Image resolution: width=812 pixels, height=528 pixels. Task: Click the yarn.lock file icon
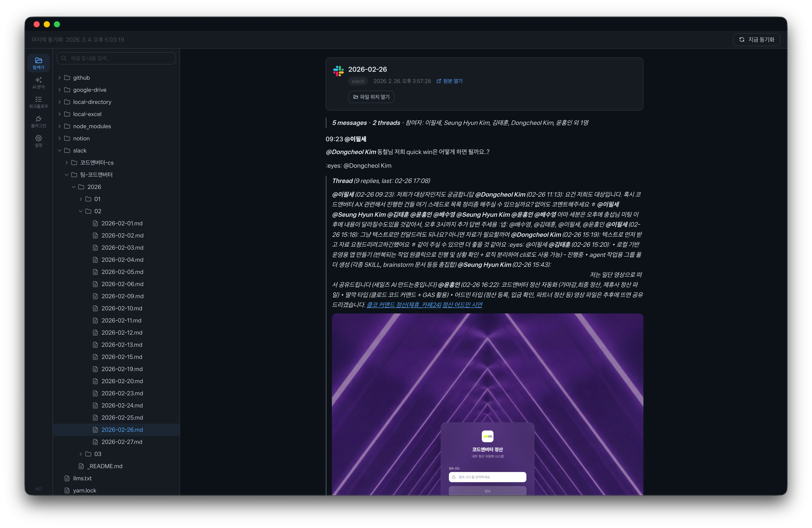coord(67,490)
